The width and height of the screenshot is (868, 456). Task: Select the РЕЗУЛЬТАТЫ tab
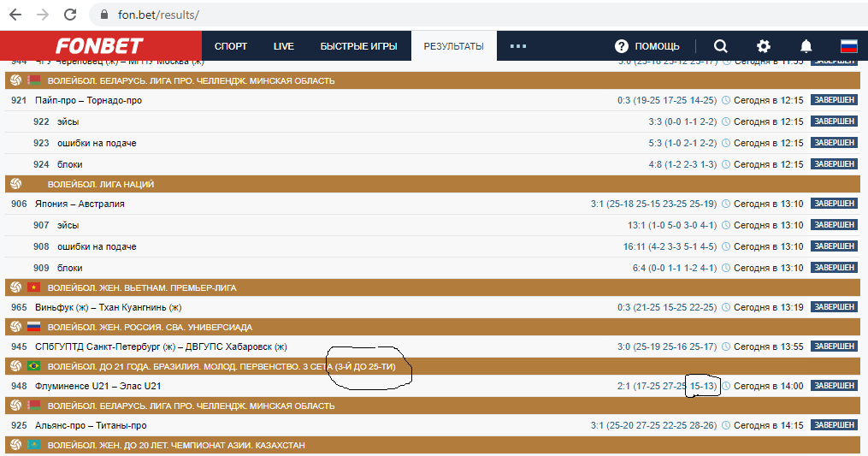[453, 46]
